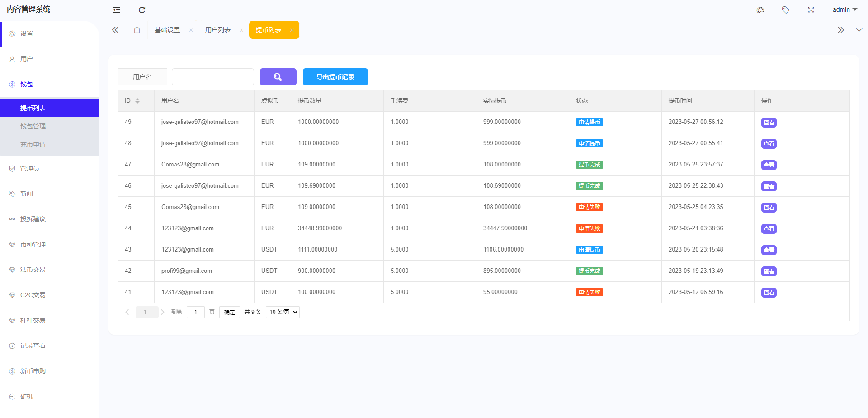Collapse the sidebar with the menu toggle icon

(x=117, y=10)
